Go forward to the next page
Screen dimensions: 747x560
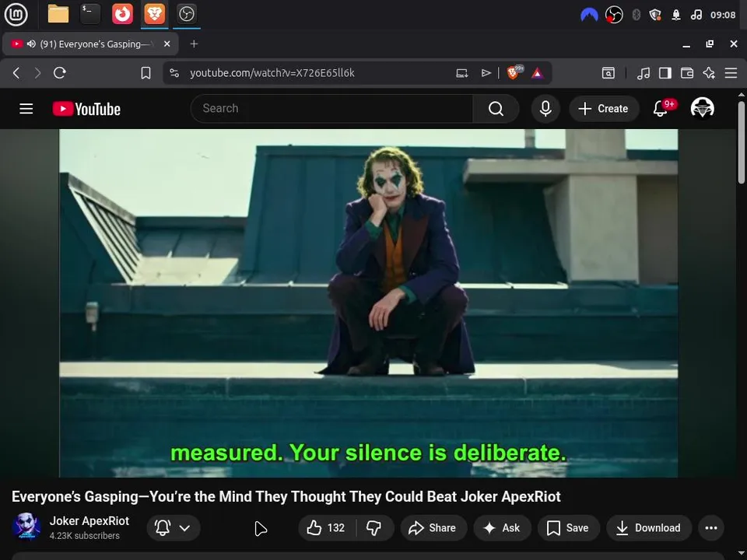click(37, 73)
